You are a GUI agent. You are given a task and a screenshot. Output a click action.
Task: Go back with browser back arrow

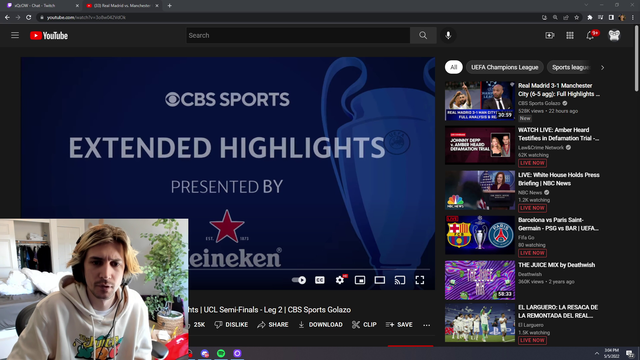pos(7,17)
